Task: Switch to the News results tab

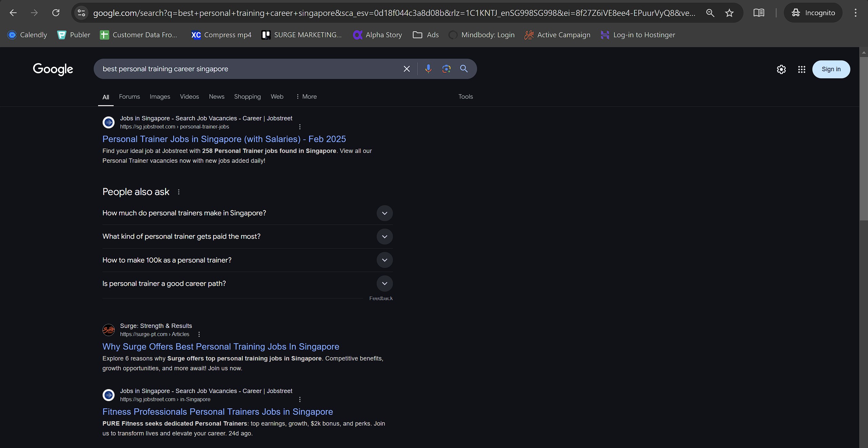Action: [x=216, y=97]
